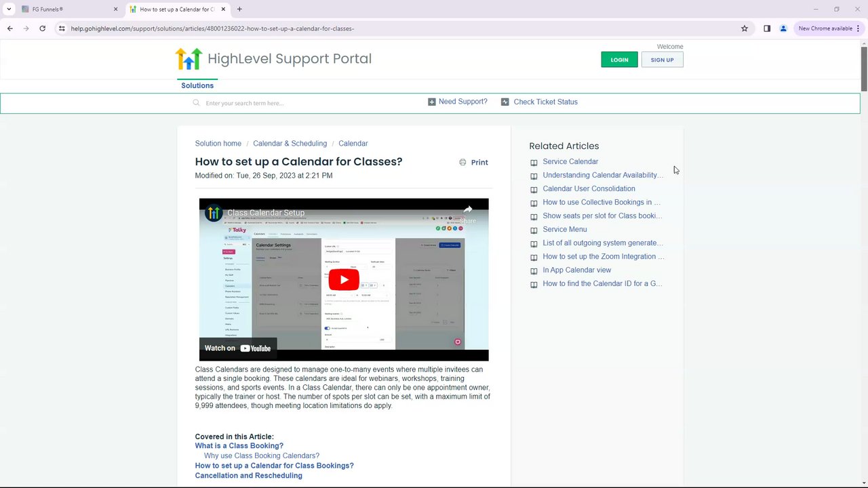The width and height of the screenshot is (868, 488).
Task: Click the Class Calendar Setup video title
Action: (x=266, y=213)
